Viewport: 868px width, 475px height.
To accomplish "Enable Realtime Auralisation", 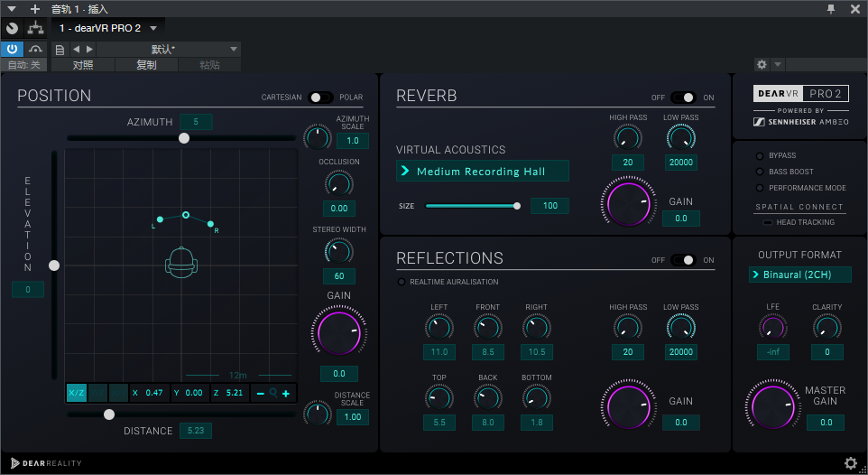I will click(x=402, y=282).
